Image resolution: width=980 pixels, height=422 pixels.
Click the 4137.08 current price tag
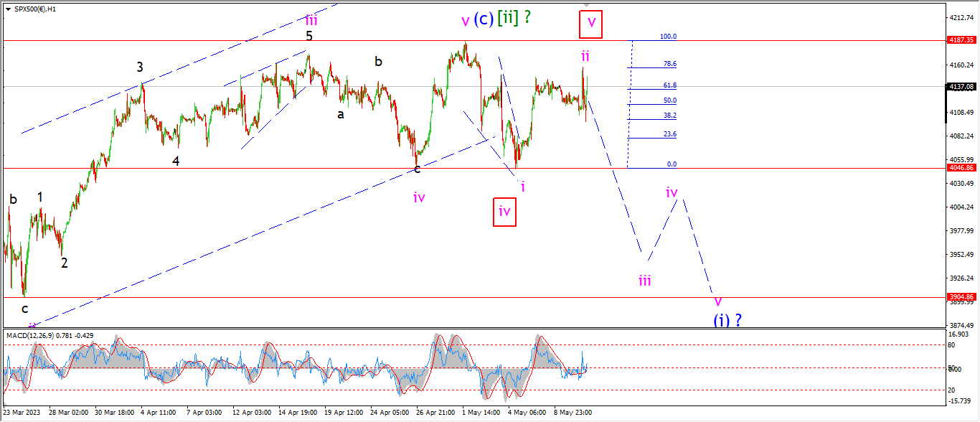coord(961,87)
